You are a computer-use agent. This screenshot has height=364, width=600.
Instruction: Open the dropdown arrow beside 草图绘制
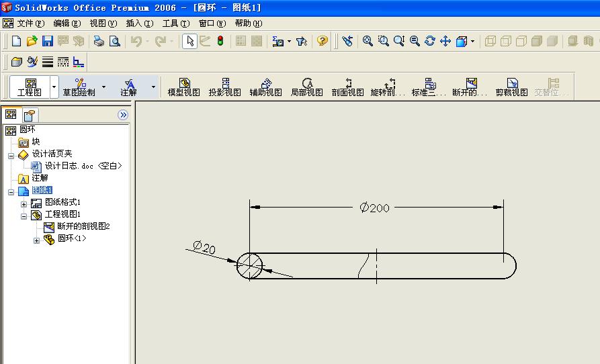click(x=103, y=87)
